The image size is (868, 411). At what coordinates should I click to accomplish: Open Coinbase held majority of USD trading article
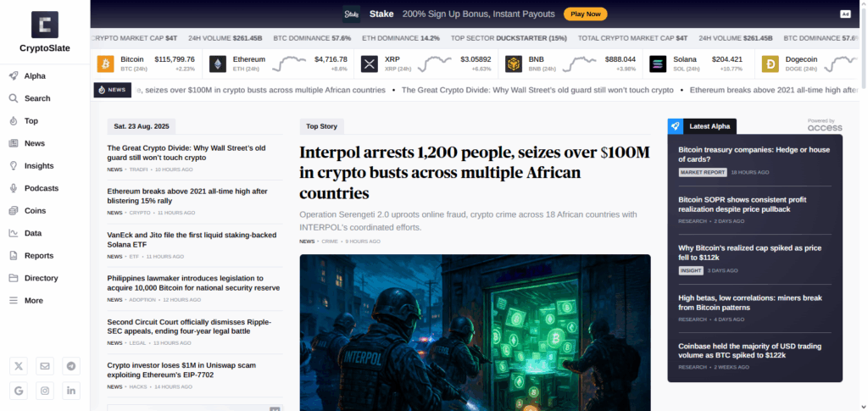(x=750, y=351)
